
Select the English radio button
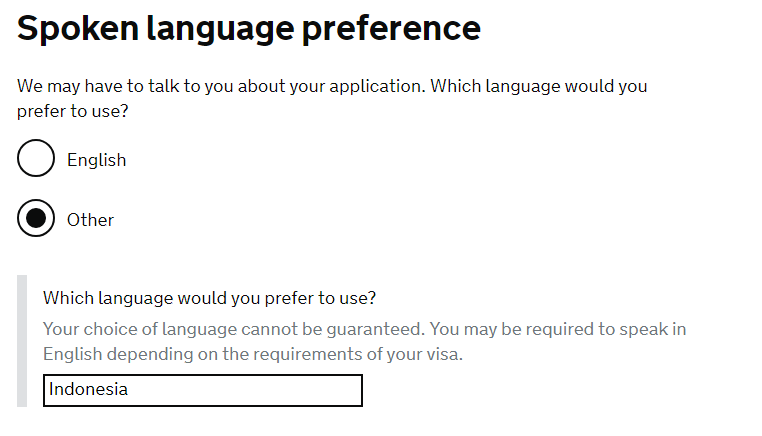click(x=36, y=159)
